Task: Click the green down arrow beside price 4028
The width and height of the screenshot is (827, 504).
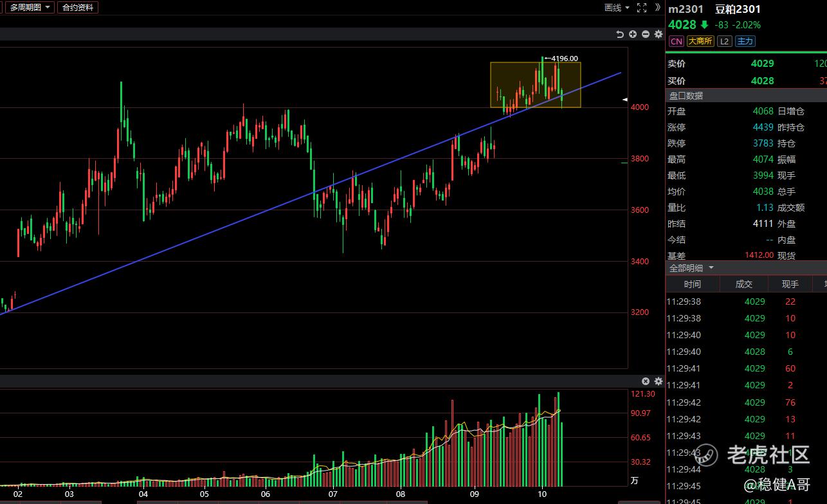Action: 705,25
